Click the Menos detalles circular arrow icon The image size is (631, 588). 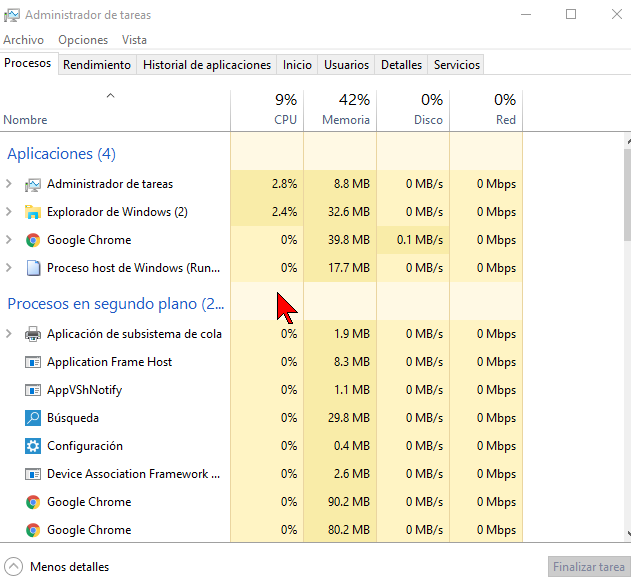coord(14,567)
